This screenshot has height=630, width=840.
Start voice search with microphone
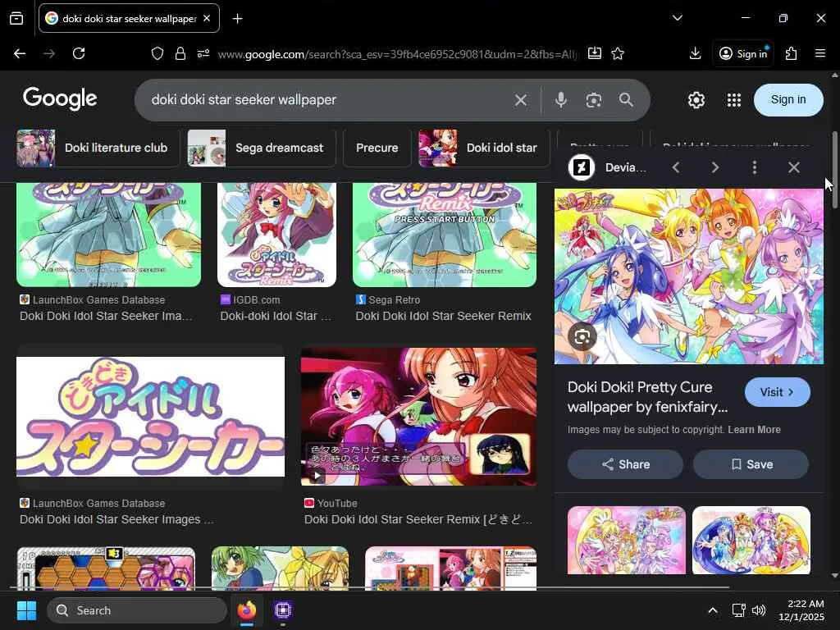[x=561, y=100]
